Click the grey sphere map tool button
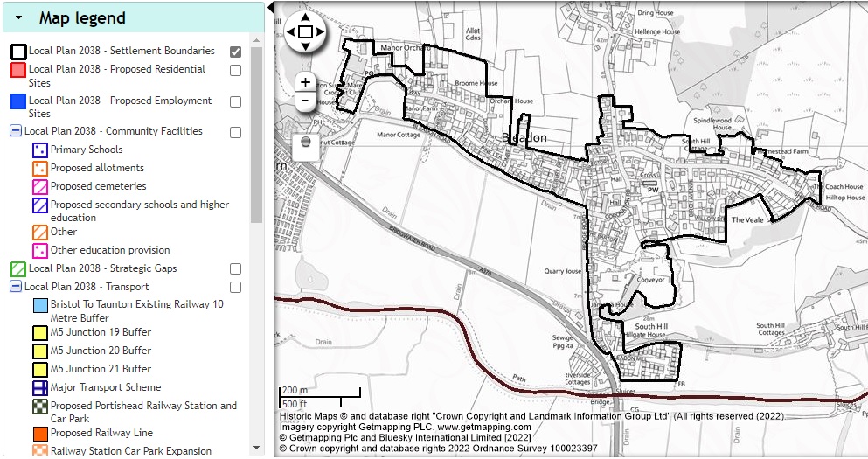The height and width of the screenshot is (459, 868). (305, 142)
